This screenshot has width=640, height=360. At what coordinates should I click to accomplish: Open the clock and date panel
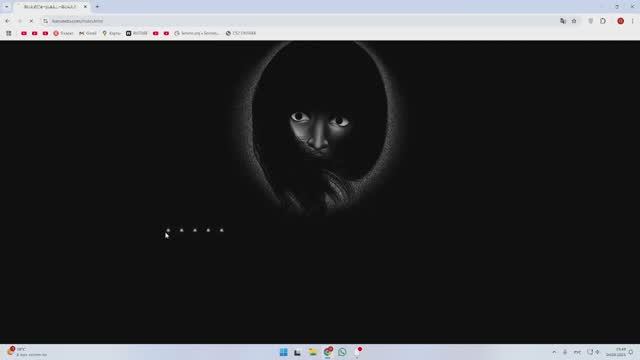click(x=616, y=352)
